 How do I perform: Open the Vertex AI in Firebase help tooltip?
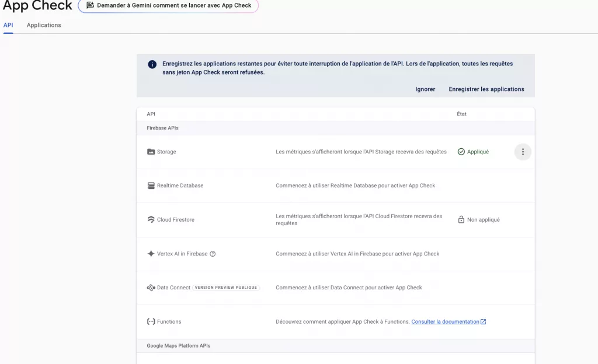coord(213,254)
